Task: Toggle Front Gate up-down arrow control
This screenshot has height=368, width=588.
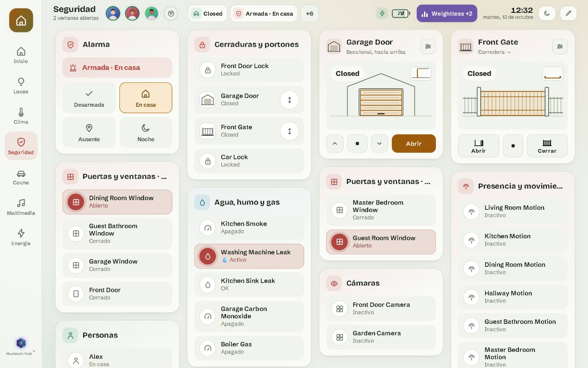Action: [290, 131]
